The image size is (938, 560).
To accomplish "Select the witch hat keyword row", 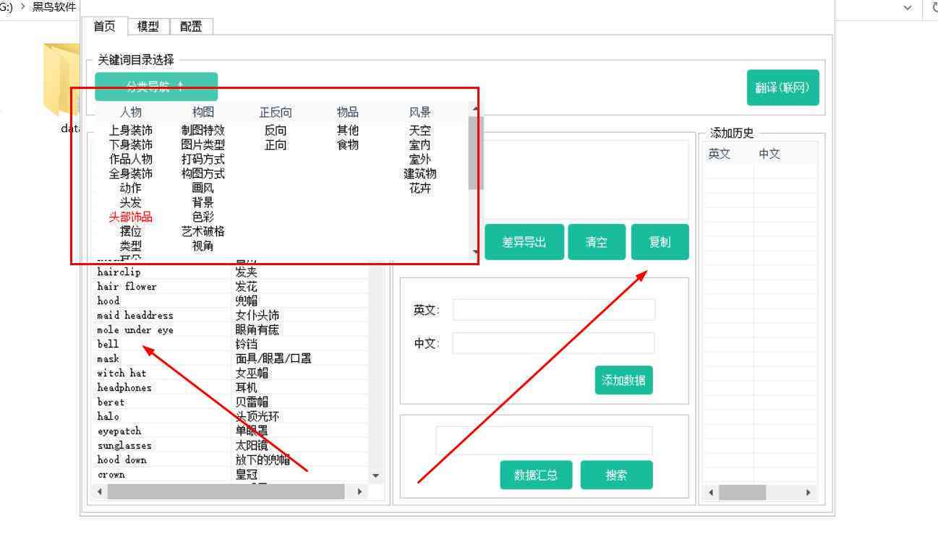I will coord(231,374).
